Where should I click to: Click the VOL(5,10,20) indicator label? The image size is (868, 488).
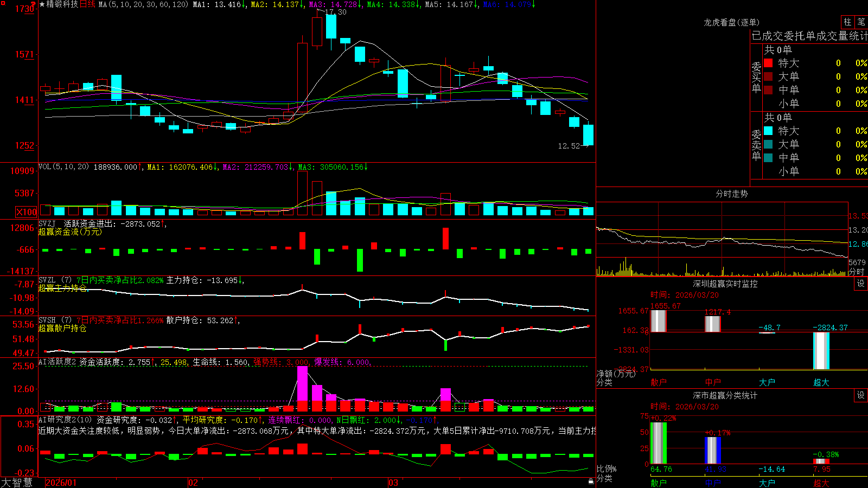pyautogui.click(x=63, y=166)
